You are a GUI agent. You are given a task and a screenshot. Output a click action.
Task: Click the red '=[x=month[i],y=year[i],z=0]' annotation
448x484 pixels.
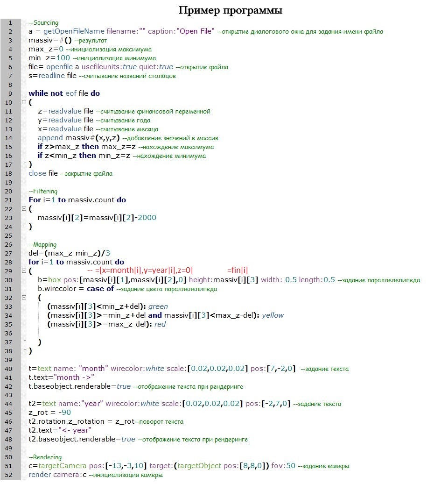(x=144, y=270)
